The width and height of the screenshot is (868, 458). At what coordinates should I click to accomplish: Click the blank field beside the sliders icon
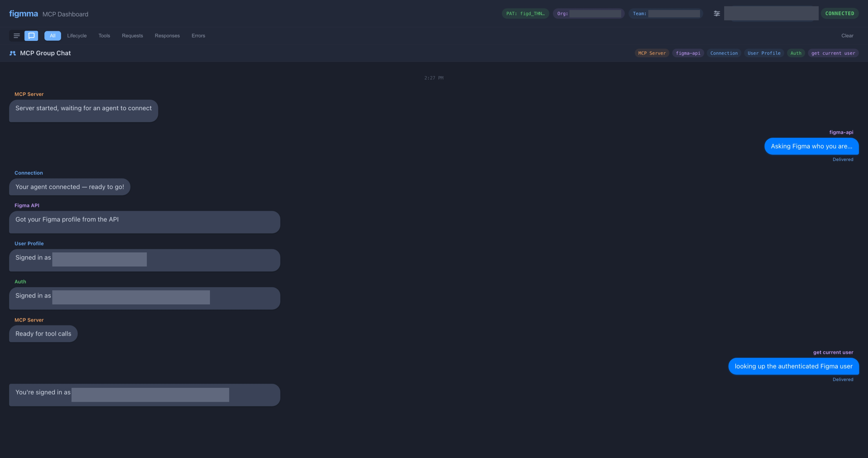771,13
